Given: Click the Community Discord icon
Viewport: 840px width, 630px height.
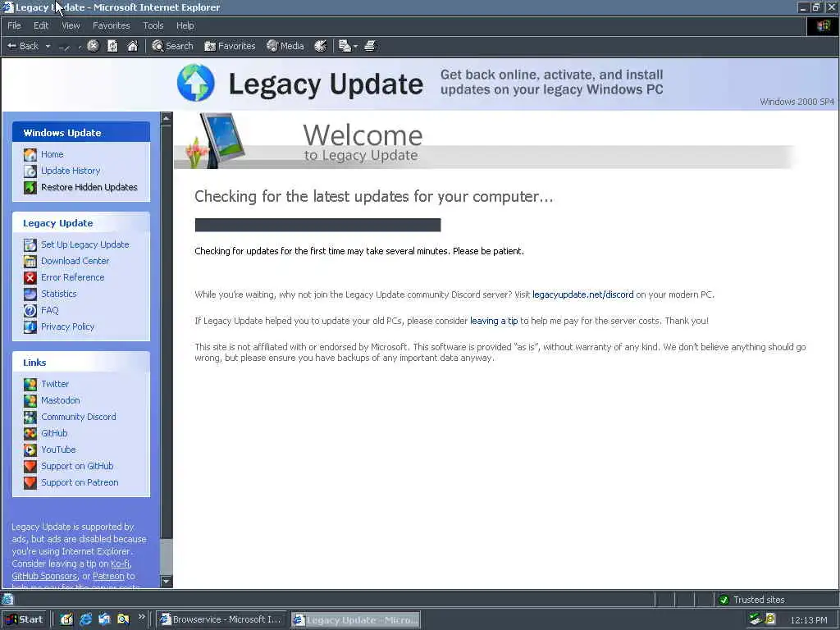Looking at the screenshot, I should coord(30,417).
